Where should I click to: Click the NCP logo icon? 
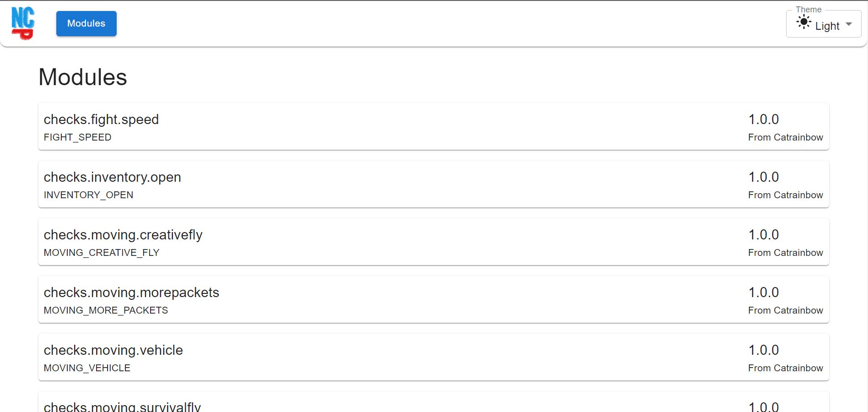[23, 23]
